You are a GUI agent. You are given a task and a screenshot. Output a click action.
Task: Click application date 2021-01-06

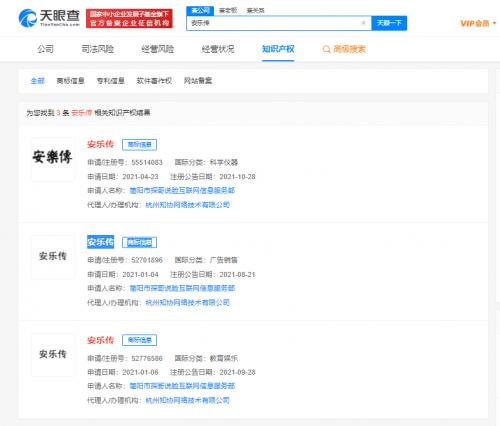pos(140,372)
